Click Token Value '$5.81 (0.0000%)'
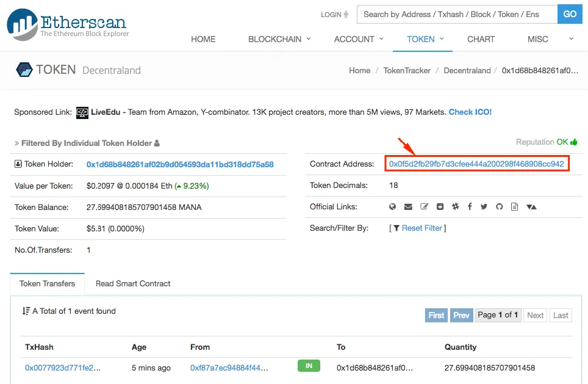Image resolution: width=588 pixels, height=384 pixels. (115, 228)
